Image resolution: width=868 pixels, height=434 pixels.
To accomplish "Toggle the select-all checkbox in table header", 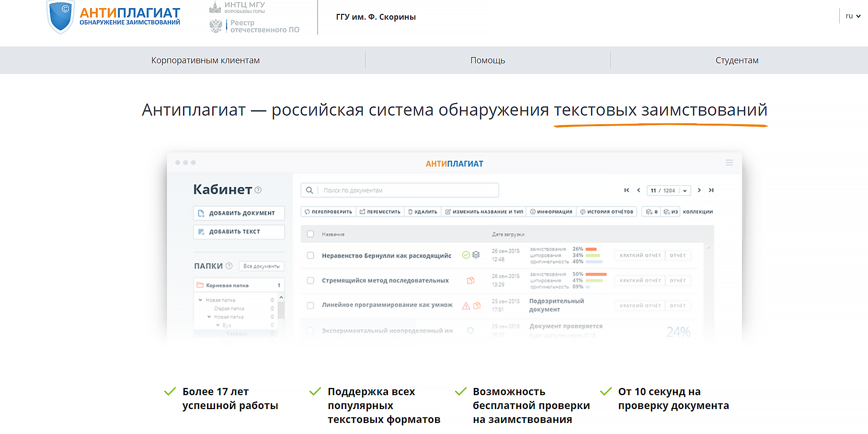I will click(x=310, y=234).
